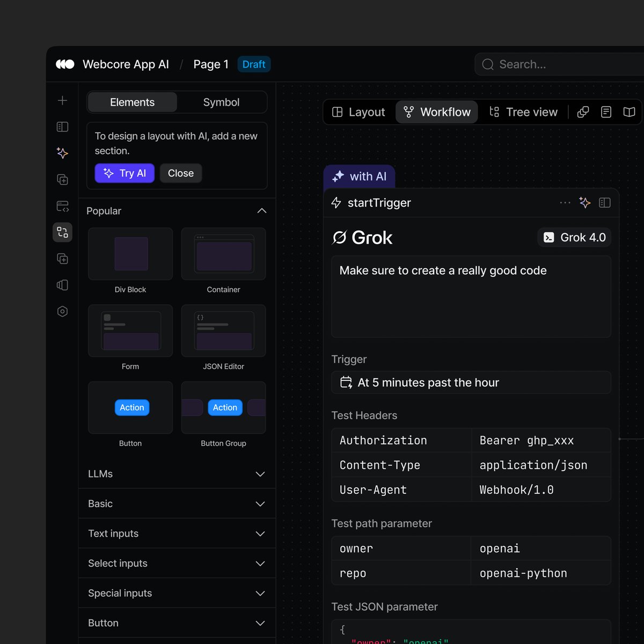
Task: Switch to the Symbol tab
Action: click(x=221, y=102)
